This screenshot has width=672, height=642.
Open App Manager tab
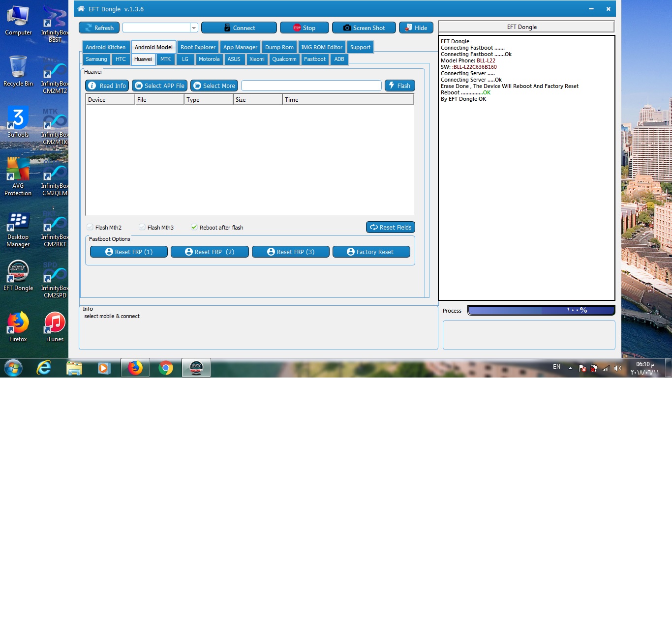pyautogui.click(x=240, y=47)
